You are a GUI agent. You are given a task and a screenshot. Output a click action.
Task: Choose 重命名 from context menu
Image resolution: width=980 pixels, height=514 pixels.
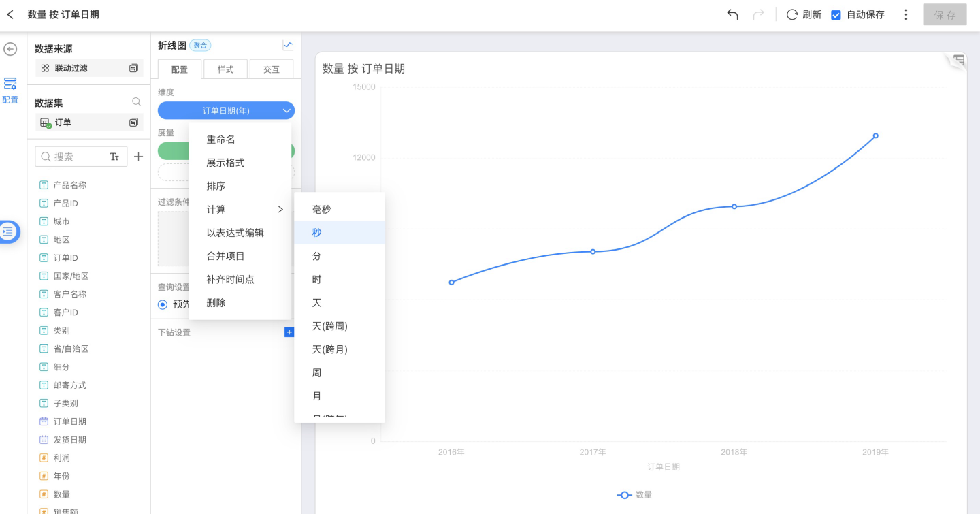pos(221,139)
